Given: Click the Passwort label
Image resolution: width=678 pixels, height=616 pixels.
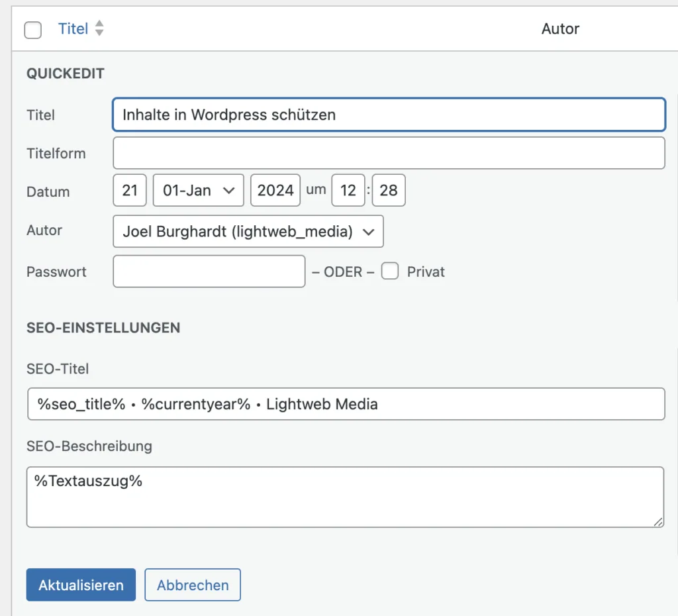Looking at the screenshot, I should [x=56, y=272].
